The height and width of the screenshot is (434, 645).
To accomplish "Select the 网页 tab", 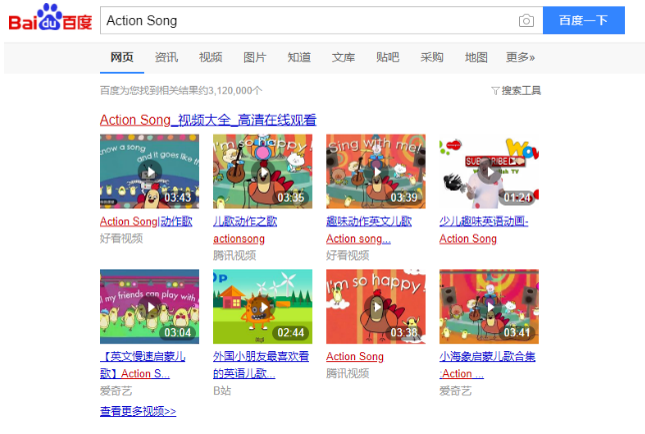I will click(122, 57).
